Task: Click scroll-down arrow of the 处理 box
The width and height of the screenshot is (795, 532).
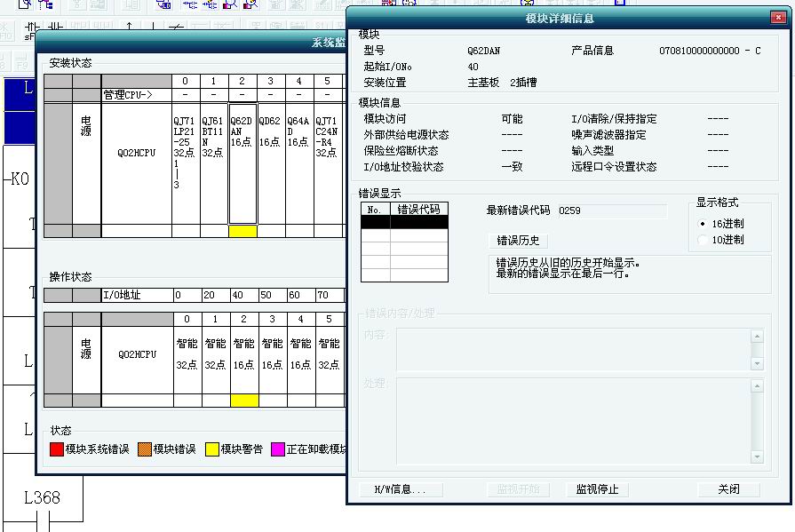Action: click(757, 457)
